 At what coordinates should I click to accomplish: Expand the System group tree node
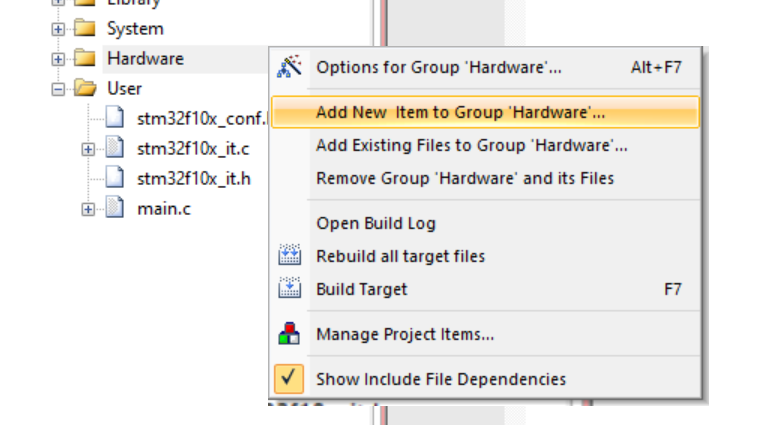(59, 28)
